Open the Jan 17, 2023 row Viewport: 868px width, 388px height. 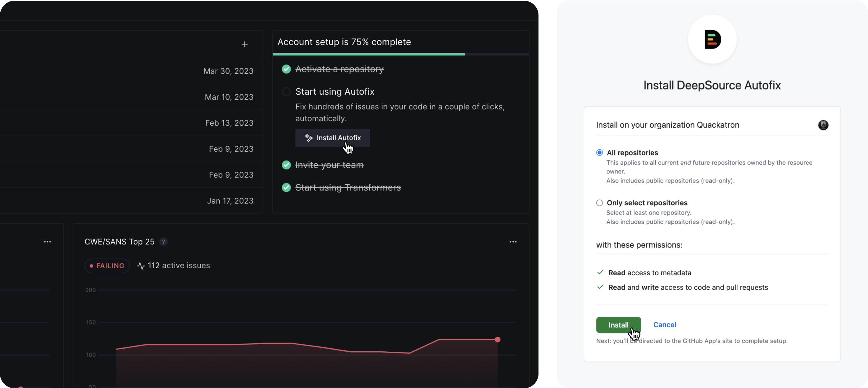click(230, 201)
